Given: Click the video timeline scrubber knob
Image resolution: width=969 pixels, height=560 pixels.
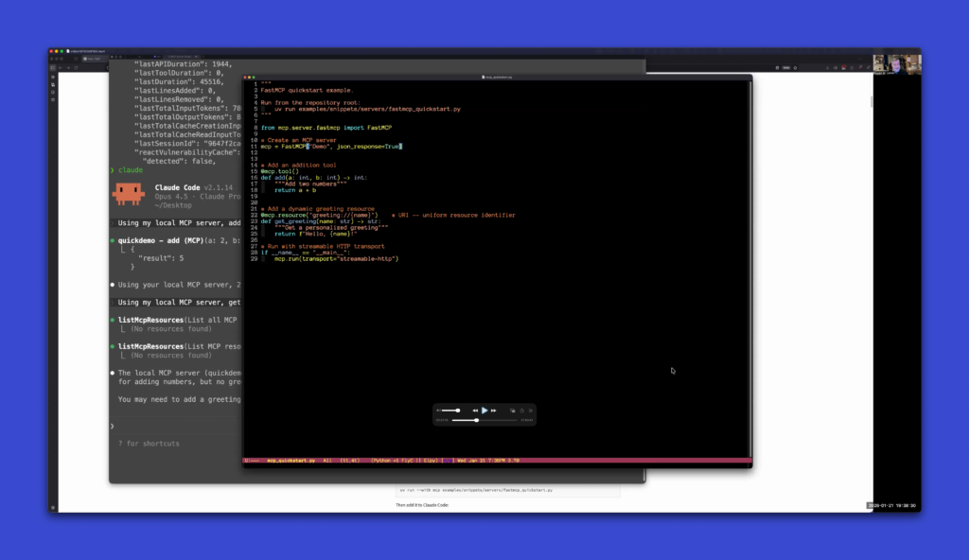Looking at the screenshot, I should click(x=476, y=419).
